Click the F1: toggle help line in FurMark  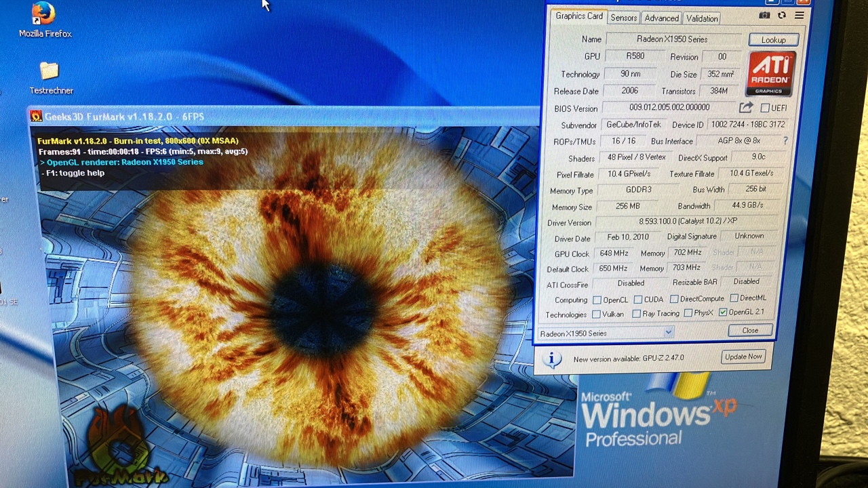tap(73, 173)
